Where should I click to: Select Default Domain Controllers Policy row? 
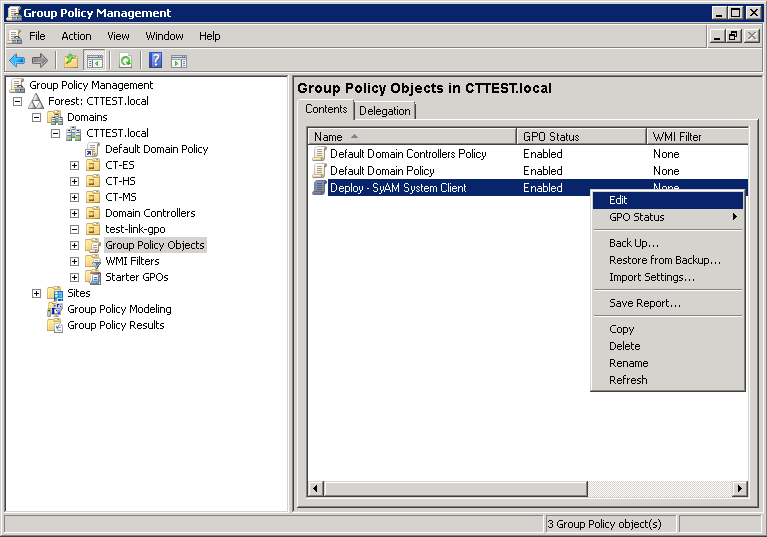408,154
